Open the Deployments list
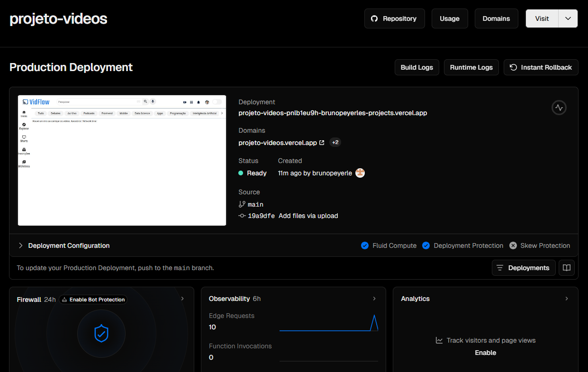 coord(524,268)
